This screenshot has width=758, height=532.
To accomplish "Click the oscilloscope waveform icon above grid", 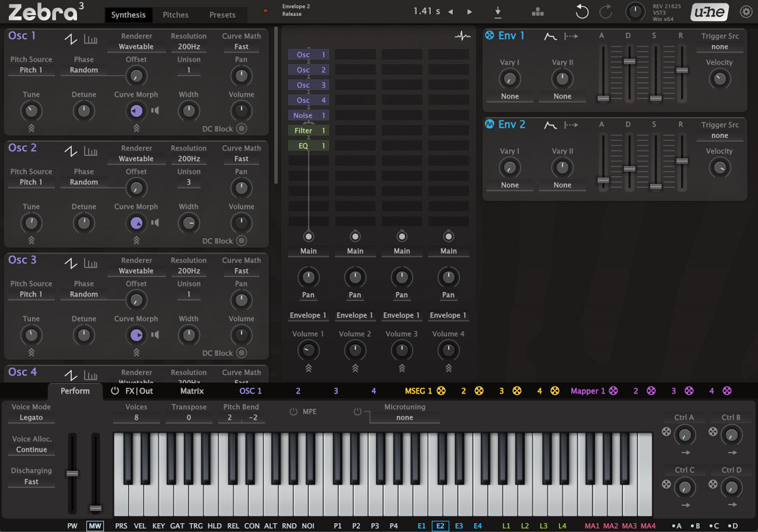I will coord(462,37).
